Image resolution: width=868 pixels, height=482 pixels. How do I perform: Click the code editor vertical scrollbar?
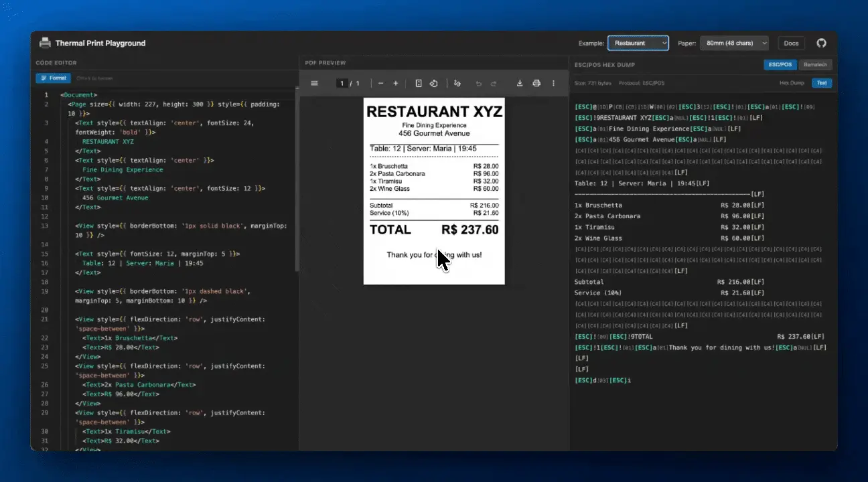(297, 181)
